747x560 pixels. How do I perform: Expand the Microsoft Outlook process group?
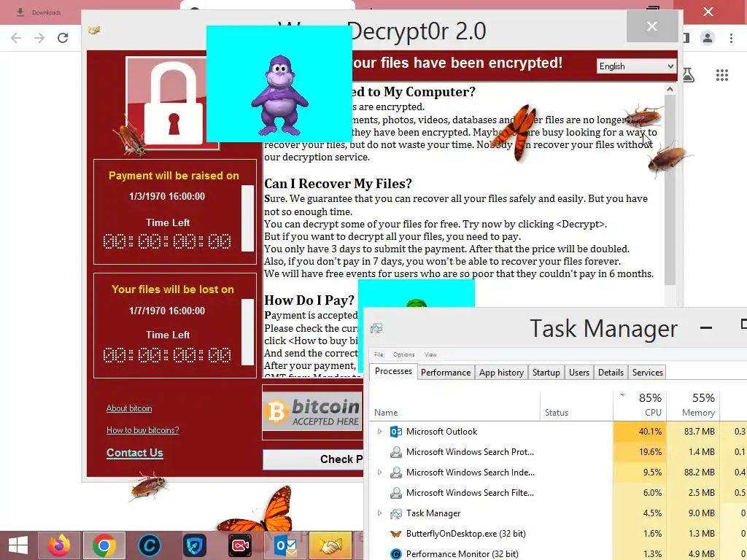coord(379,432)
